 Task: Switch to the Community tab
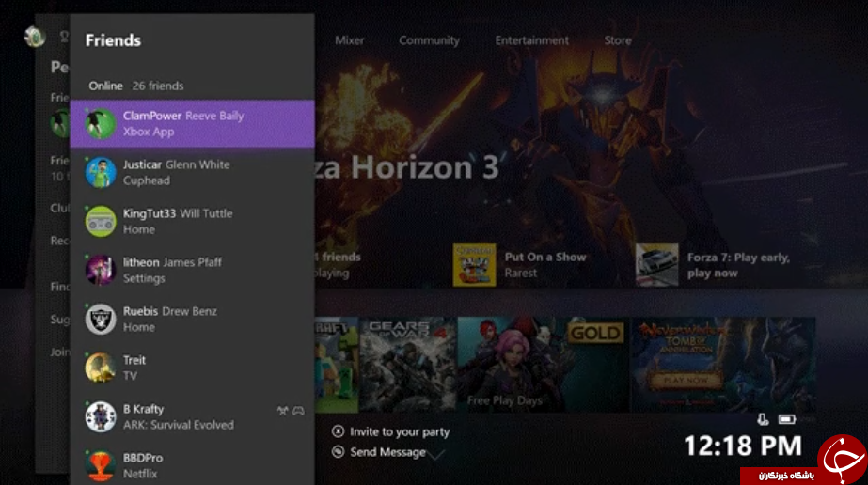click(x=429, y=40)
